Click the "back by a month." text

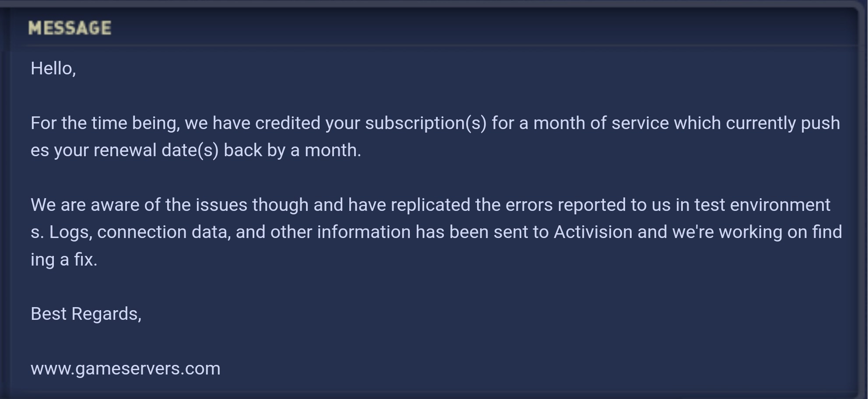[292, 150]
